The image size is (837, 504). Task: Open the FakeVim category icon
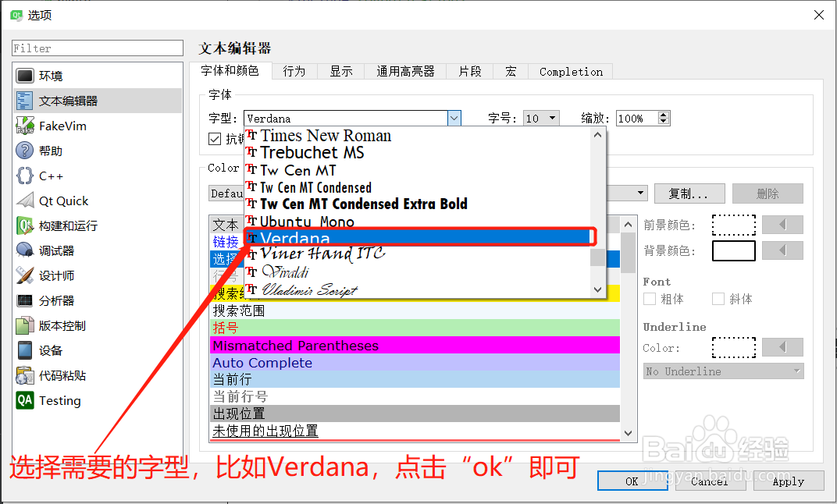[24, 126]
